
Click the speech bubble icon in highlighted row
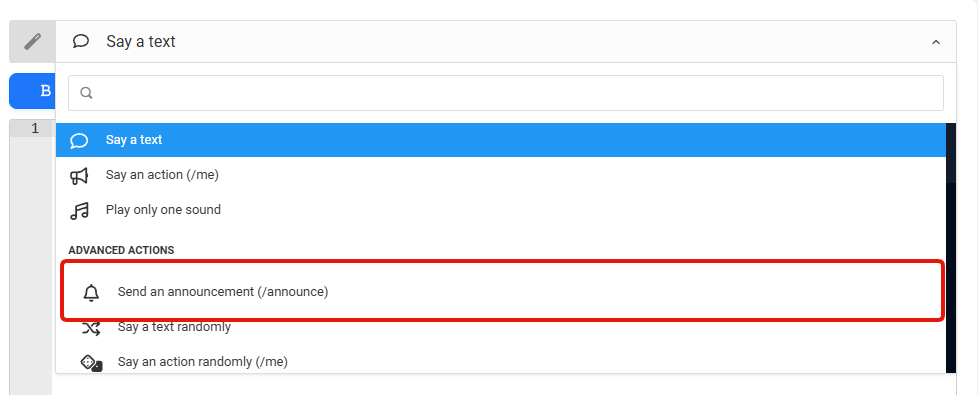click(79, 140)
